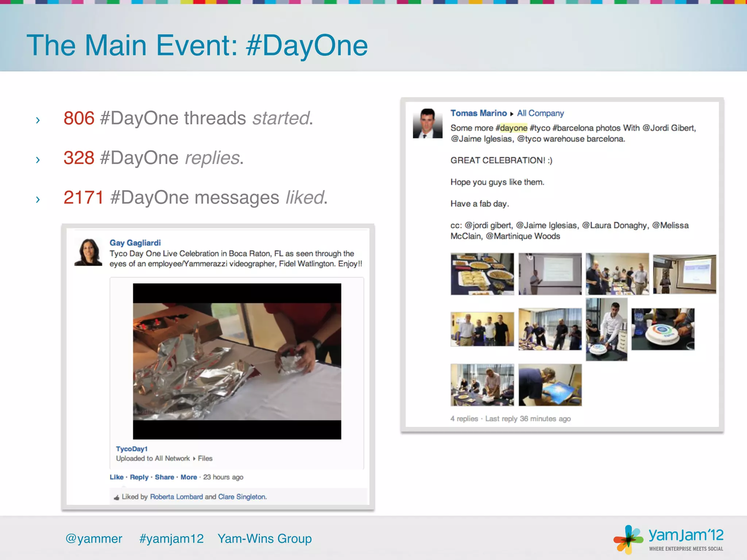The width and height of the screenshot is (747, 560).
Task: Click the 23 hours ago timestamp
Action: tap(223, 477)
